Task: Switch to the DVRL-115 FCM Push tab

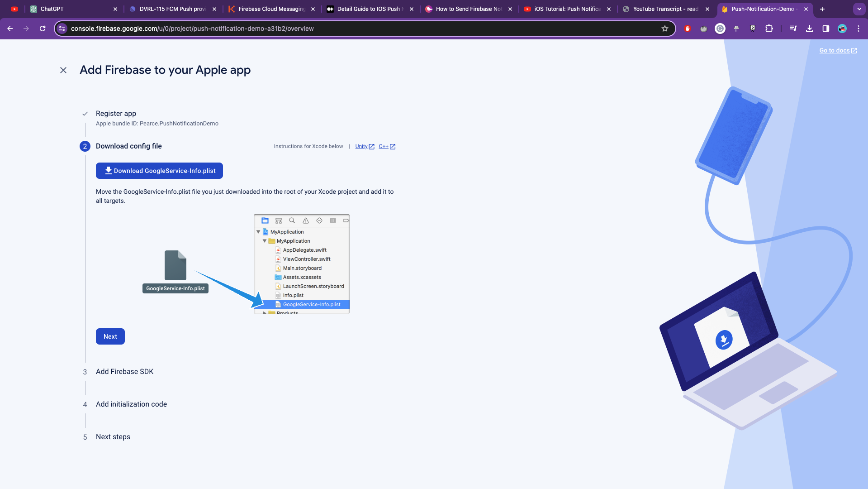Action: (x=172, y=9)
